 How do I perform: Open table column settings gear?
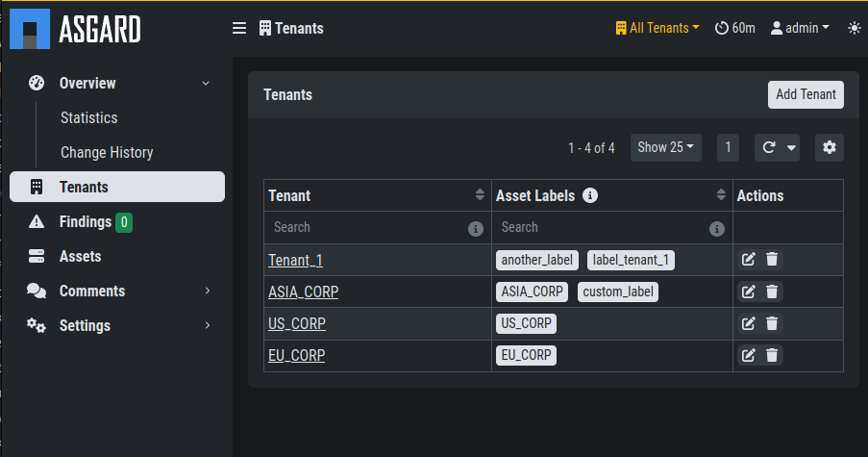click(830, 147)
